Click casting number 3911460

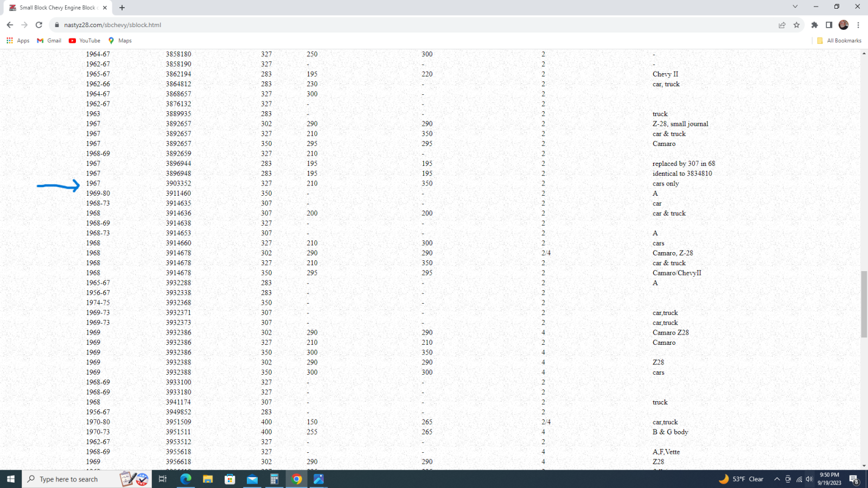(178, 193)
